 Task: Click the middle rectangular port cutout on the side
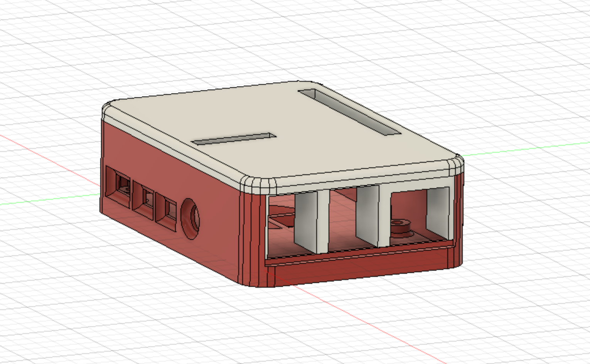point(143,199)
